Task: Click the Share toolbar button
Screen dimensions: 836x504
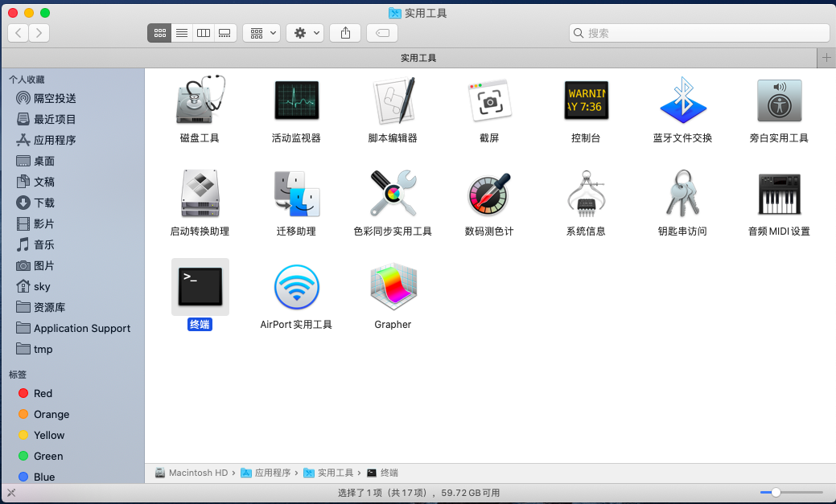Action: click(x=345, y=33)
